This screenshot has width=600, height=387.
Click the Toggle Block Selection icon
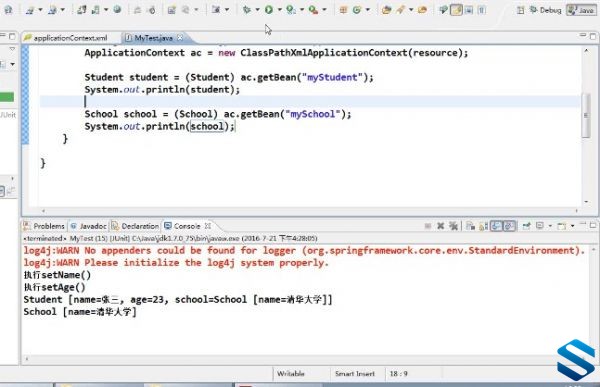tap(469, 10)
